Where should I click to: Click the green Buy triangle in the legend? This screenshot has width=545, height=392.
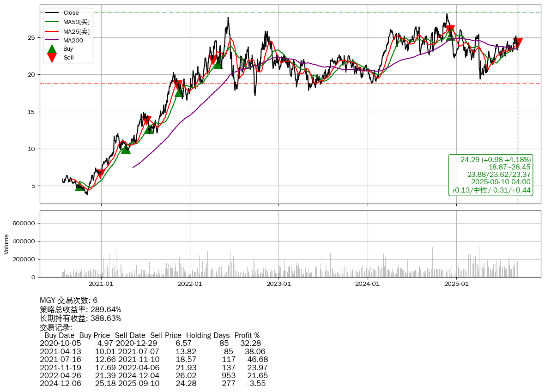(x=52, y=49)
